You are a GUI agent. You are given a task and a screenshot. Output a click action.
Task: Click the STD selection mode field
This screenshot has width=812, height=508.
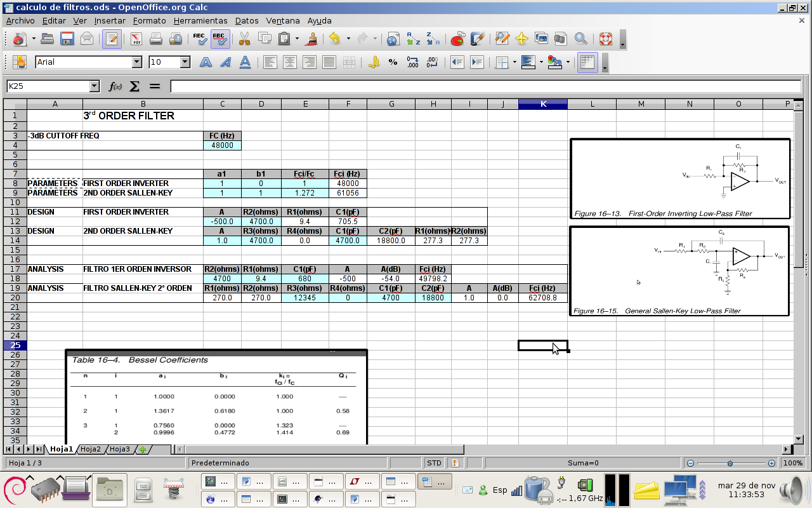[434, 463]
